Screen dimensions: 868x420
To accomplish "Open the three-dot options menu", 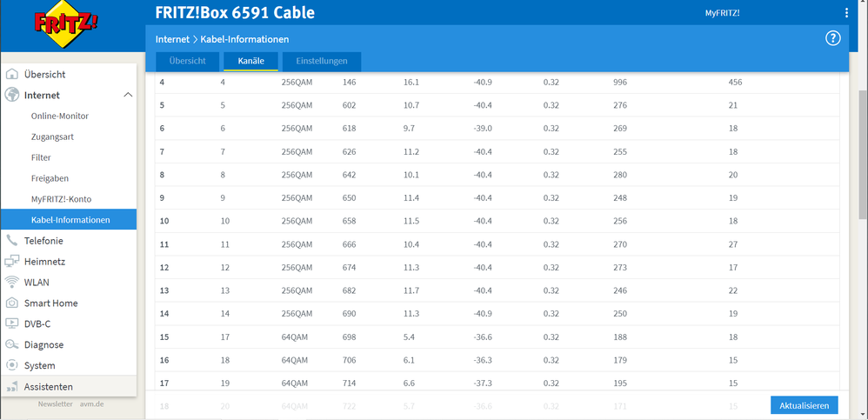I will tap(846, 13).
